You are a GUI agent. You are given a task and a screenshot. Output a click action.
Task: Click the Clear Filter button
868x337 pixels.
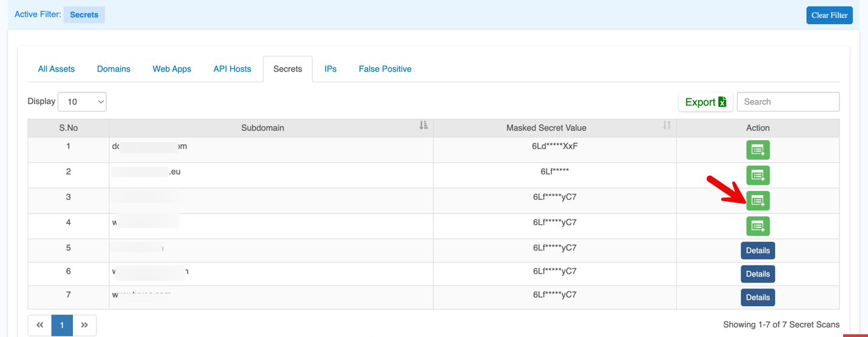tap(829, 15)
